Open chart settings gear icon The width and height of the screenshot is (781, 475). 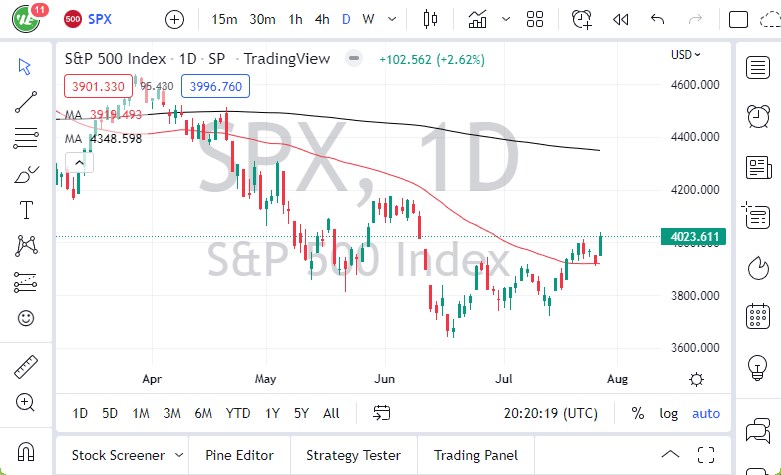point(696,379)
